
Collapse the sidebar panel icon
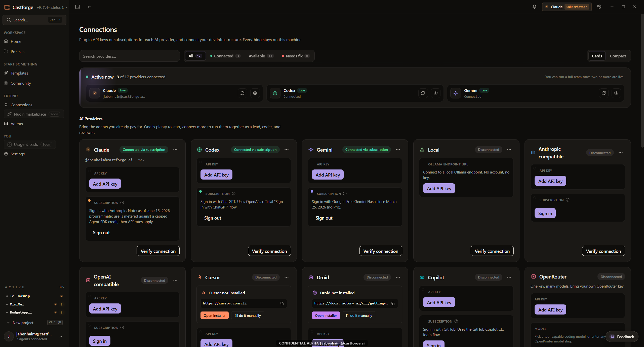coord(77,7)
